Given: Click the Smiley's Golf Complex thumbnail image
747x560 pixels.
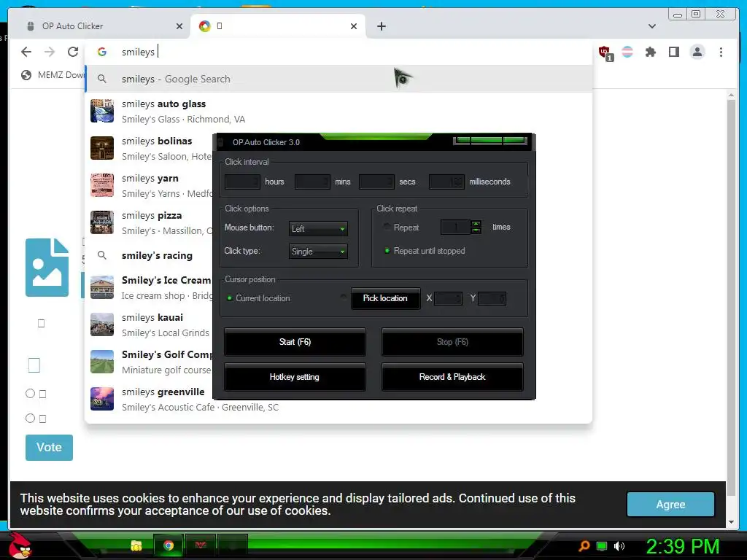Looking at the screenshot, I should click(x=102, y=362).
